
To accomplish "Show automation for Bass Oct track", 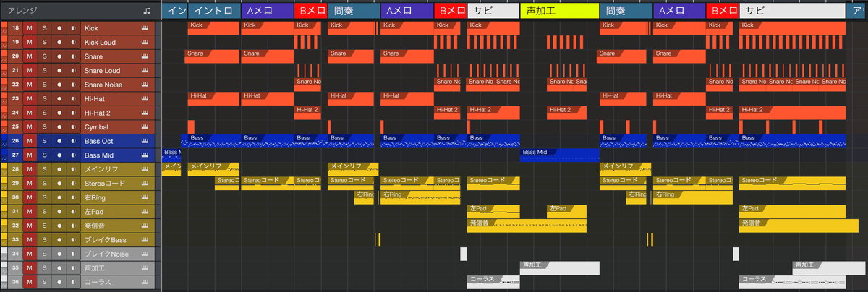I will [x=4, y=145].
